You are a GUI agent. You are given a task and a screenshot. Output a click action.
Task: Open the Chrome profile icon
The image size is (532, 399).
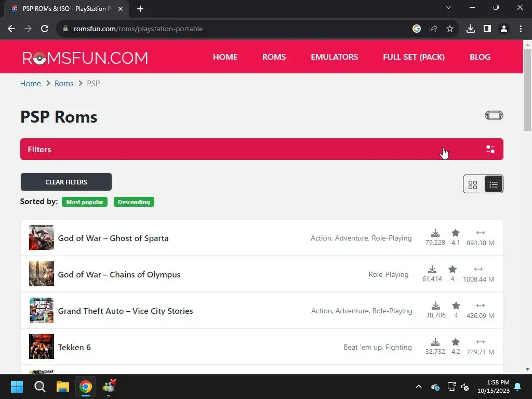[504, 29]
